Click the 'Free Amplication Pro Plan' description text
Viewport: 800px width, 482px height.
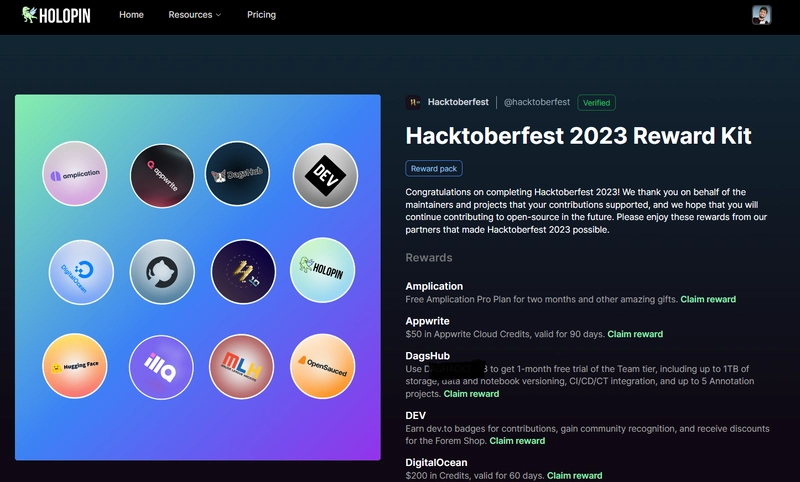coord(542,299)
